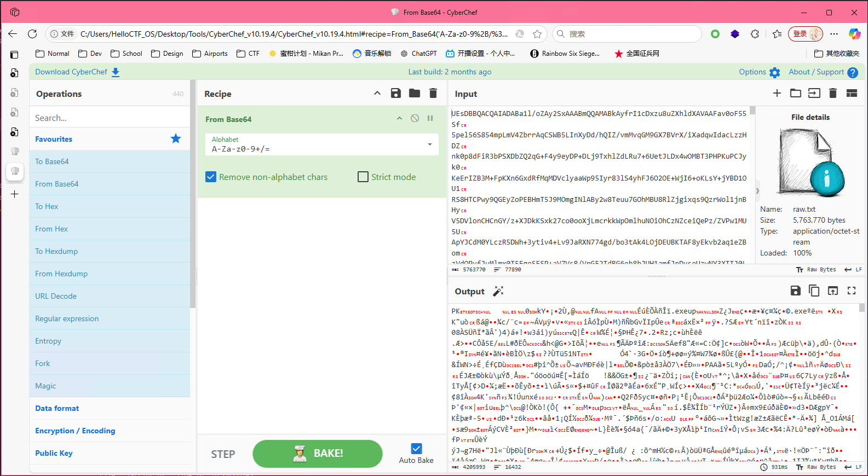
Task: Open the Magic wand for output
Action: click(x=498, y=291)
